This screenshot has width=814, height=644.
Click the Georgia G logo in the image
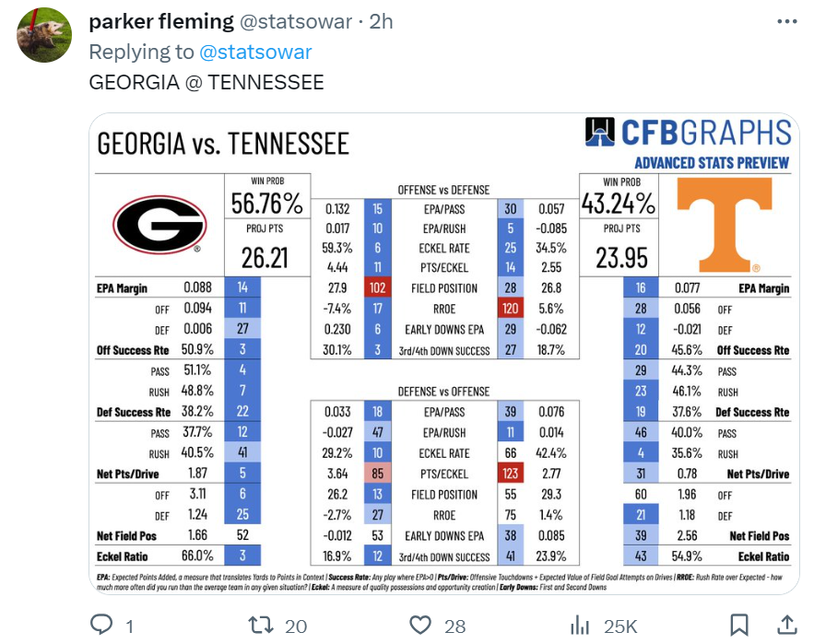click(x=159, y=225)
